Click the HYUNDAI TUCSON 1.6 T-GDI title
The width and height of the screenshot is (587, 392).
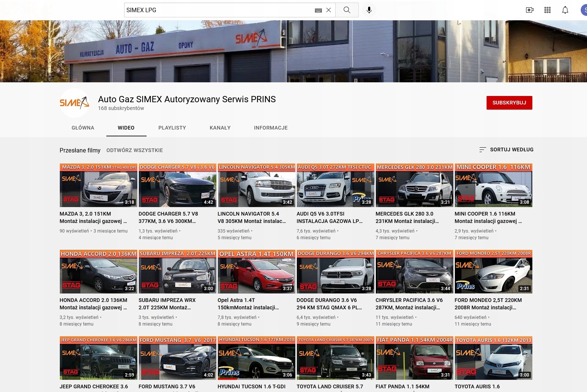tap(252, 386)
